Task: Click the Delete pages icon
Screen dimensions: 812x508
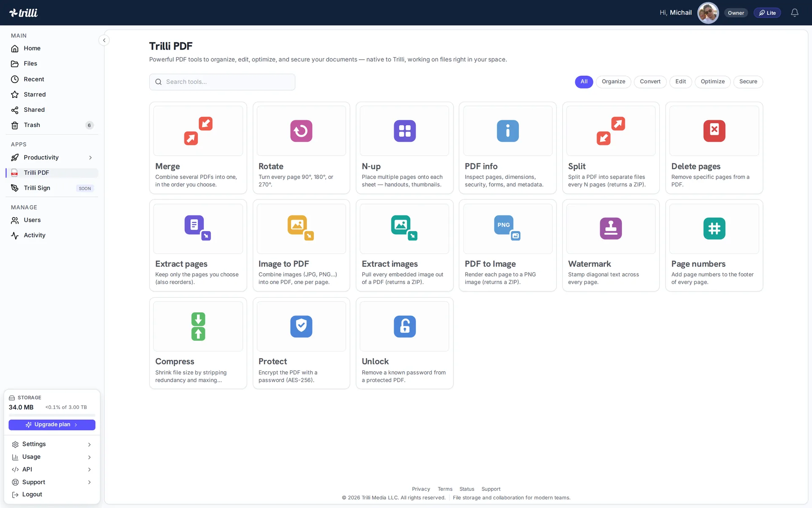Action: (x=714, y=131)
